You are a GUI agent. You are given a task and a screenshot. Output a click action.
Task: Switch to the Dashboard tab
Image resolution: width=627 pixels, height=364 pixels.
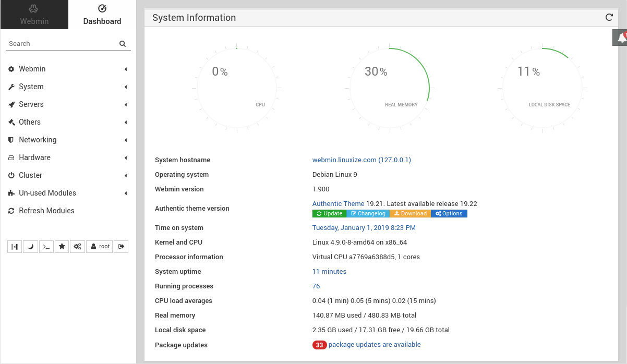point(102,15)
